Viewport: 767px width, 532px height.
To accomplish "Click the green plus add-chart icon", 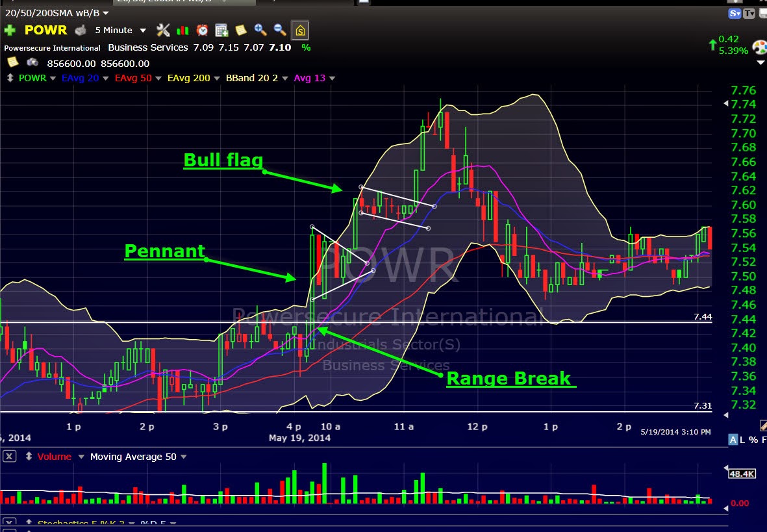I will [9, 31].
